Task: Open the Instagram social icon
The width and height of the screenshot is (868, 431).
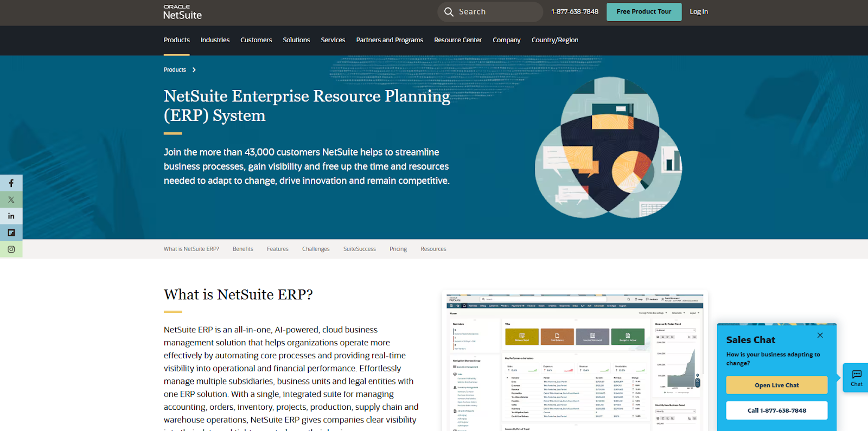Action: tap(11, 249)
